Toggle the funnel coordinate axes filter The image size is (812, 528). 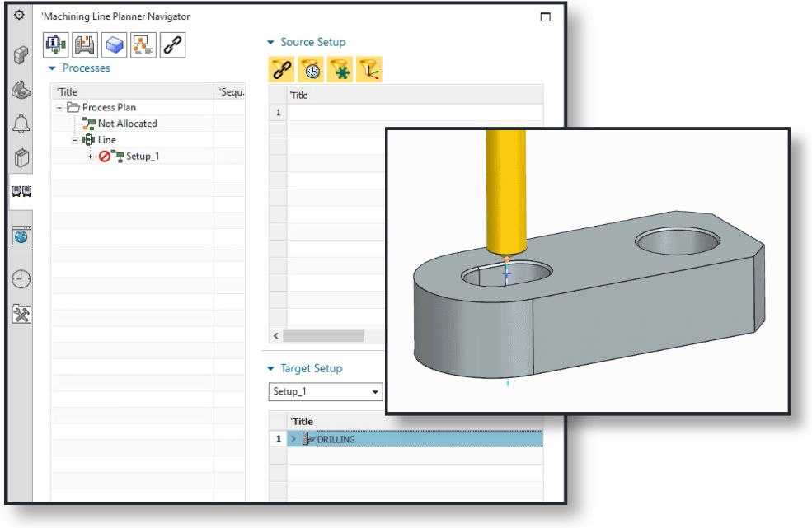point(368,71)
